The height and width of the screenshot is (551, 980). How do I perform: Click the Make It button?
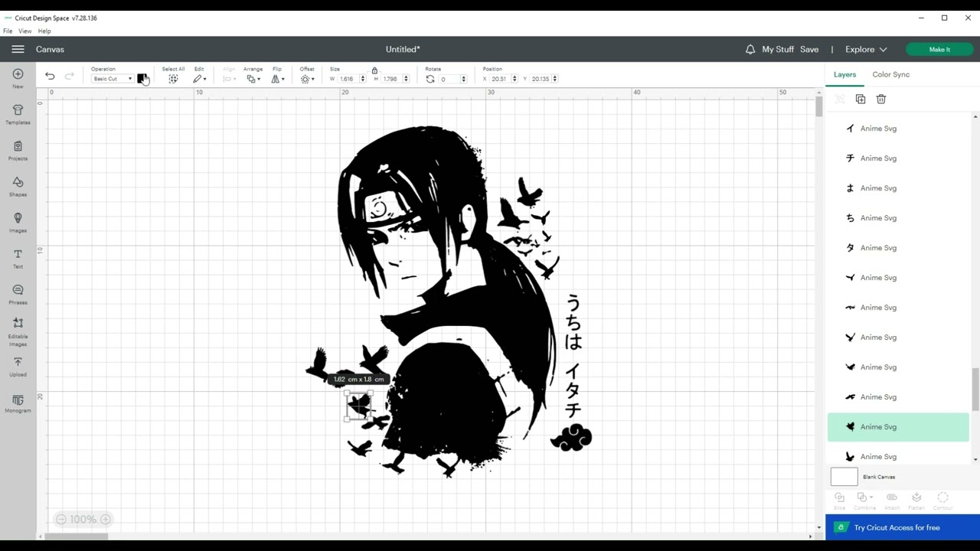coord(939,49)
